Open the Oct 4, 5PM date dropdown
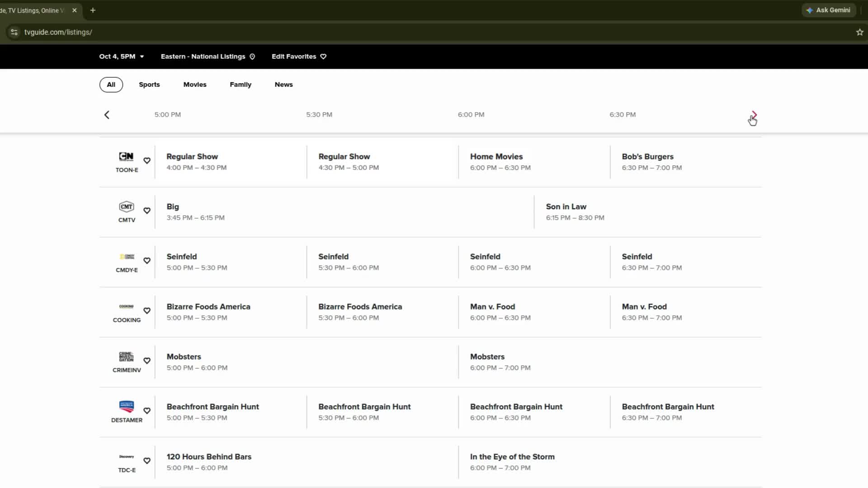 click(122, 56)
